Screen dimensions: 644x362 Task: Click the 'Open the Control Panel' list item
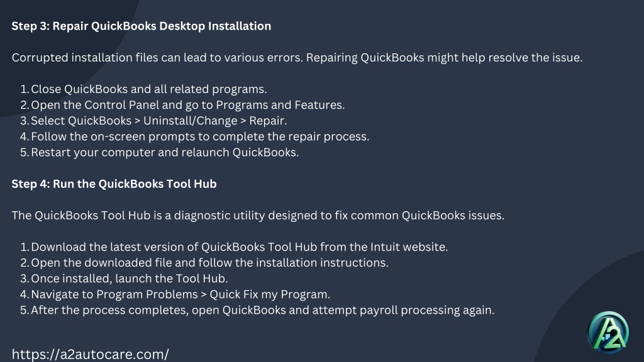pyautogui.click(x=182, y=105)
